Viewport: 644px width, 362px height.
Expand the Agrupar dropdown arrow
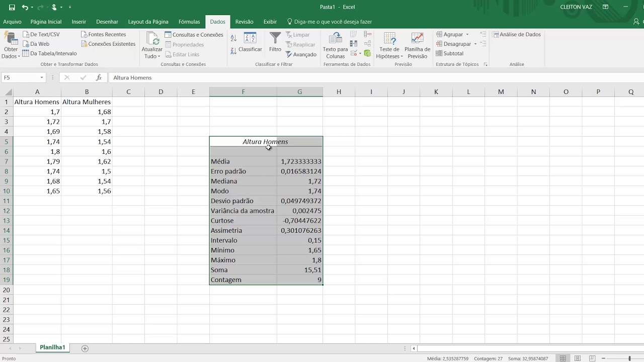pyautogui.click(x=467, y=35)
